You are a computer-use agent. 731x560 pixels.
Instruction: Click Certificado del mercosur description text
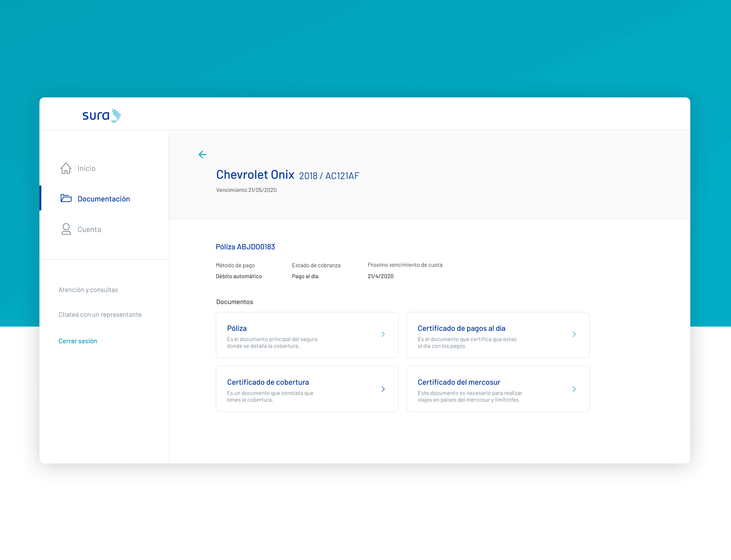point(470,396)
